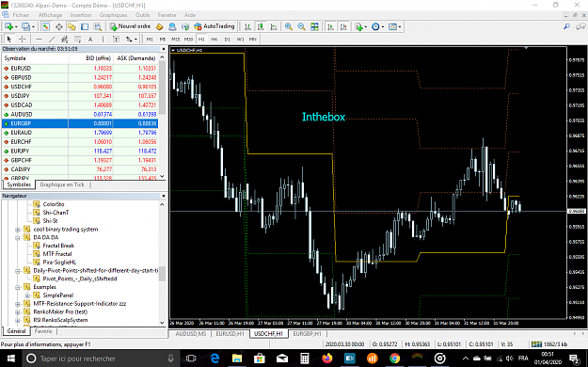Switch timeframe to M1
The width and height of the screenshot is (588, 367).
click(150, 39)
